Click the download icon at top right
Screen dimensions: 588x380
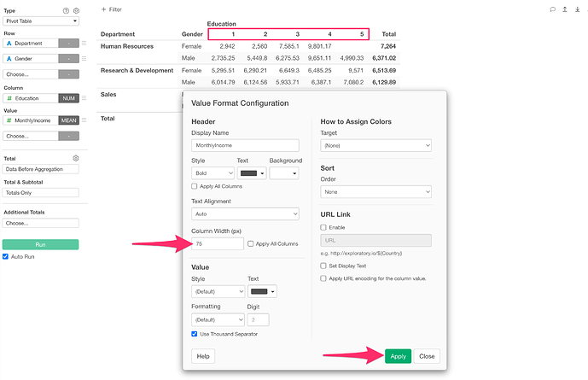[x=578, y=9]
